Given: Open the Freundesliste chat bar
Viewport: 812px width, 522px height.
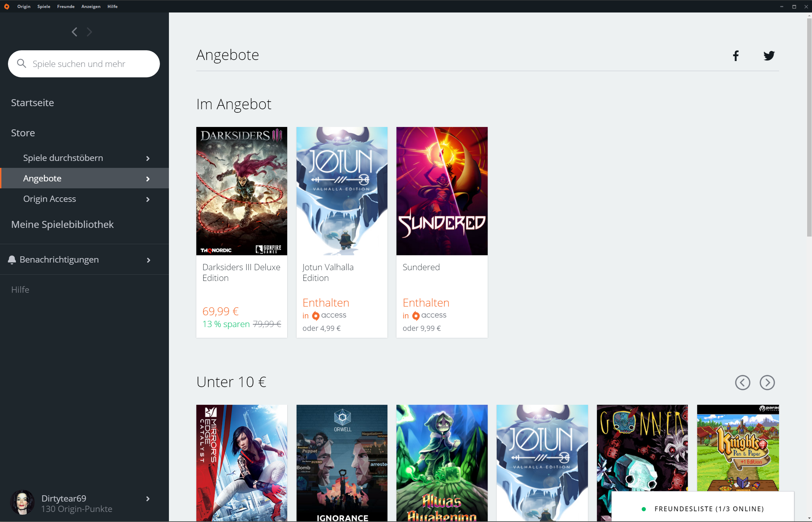Looking at the screenshot, I should (x=703, y=506).
